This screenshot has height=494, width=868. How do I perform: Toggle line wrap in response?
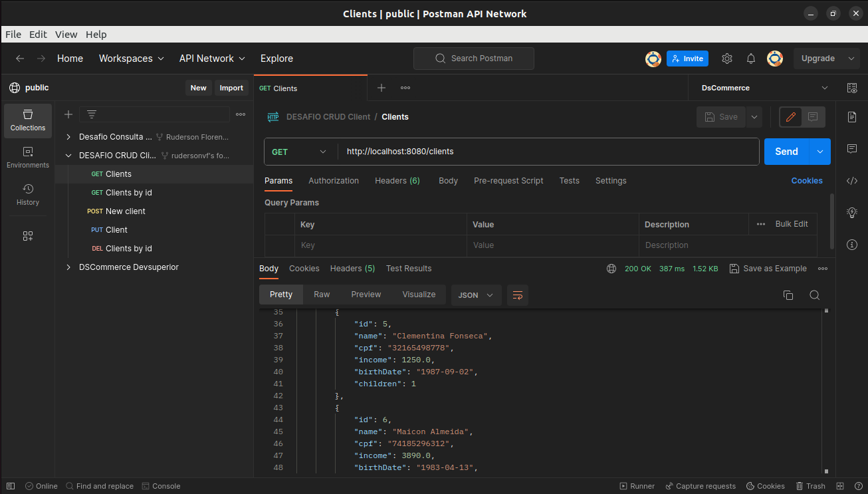[x=518, y=295]
